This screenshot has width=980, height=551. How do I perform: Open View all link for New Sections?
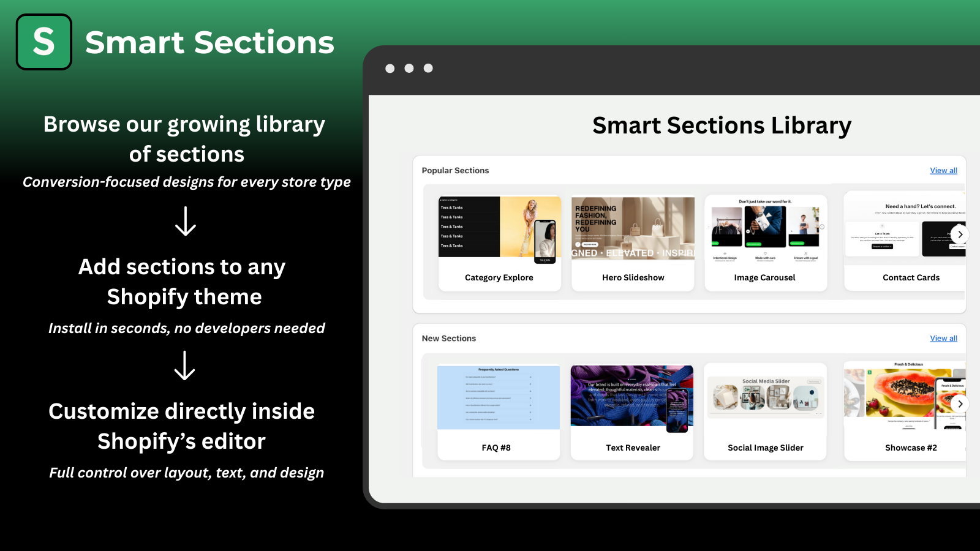pyautogui.click(x=943, y=338)
